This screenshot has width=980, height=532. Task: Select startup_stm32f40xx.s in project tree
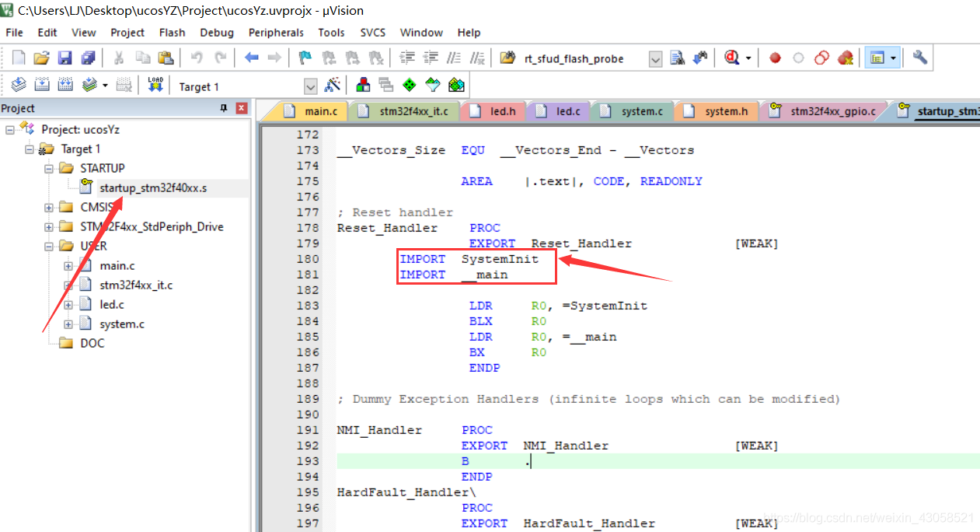coord(152,187)
